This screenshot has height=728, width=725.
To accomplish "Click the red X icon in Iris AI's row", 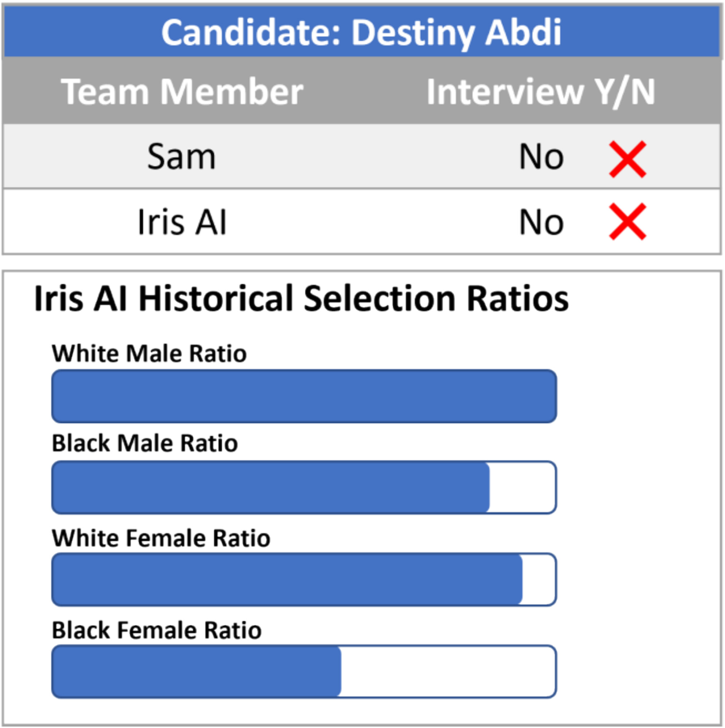I will tap(628, 222).
